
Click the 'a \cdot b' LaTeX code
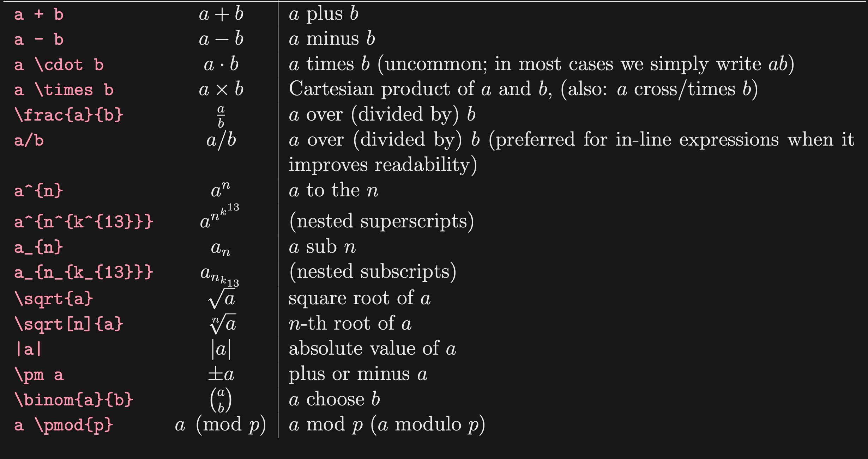click(x=59, y=65)
